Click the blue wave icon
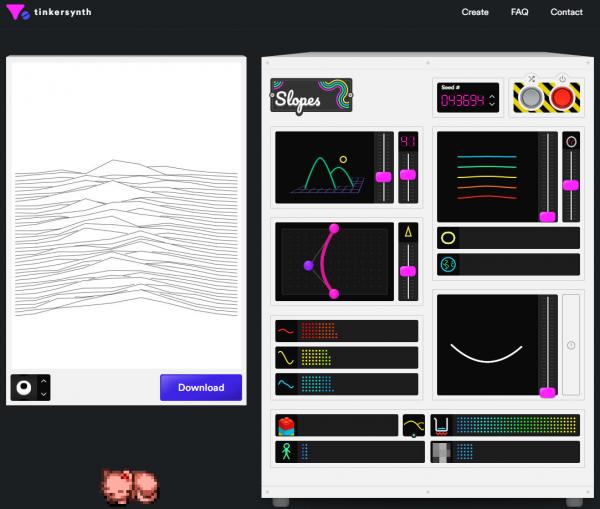 286,384
